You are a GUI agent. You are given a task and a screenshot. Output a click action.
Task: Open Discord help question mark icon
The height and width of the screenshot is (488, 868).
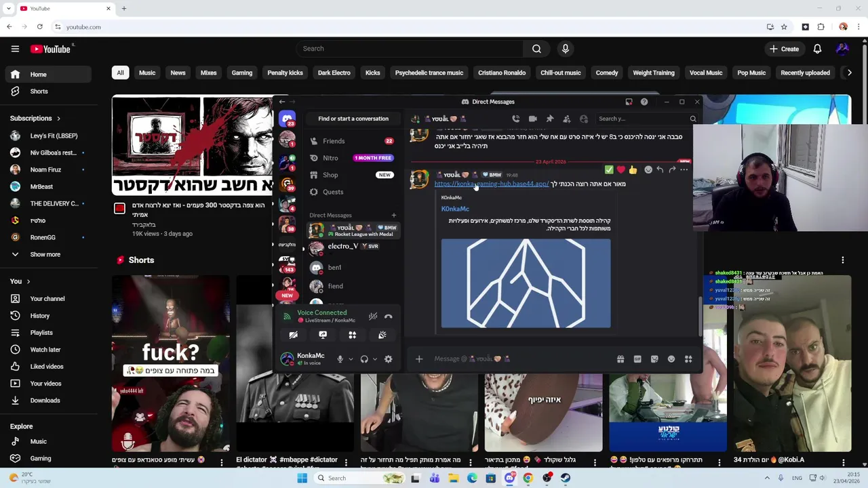point(644,102)
